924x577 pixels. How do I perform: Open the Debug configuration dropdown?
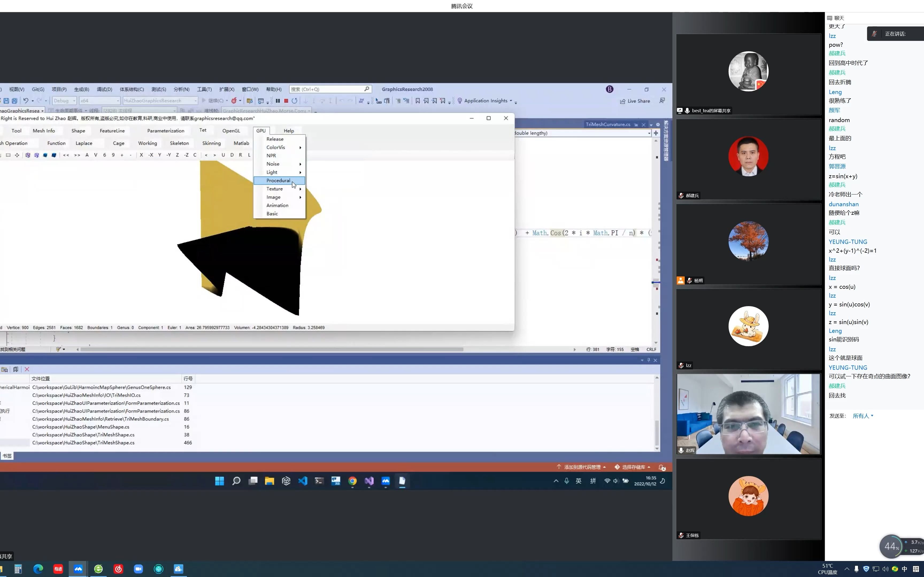pos(64,101)
